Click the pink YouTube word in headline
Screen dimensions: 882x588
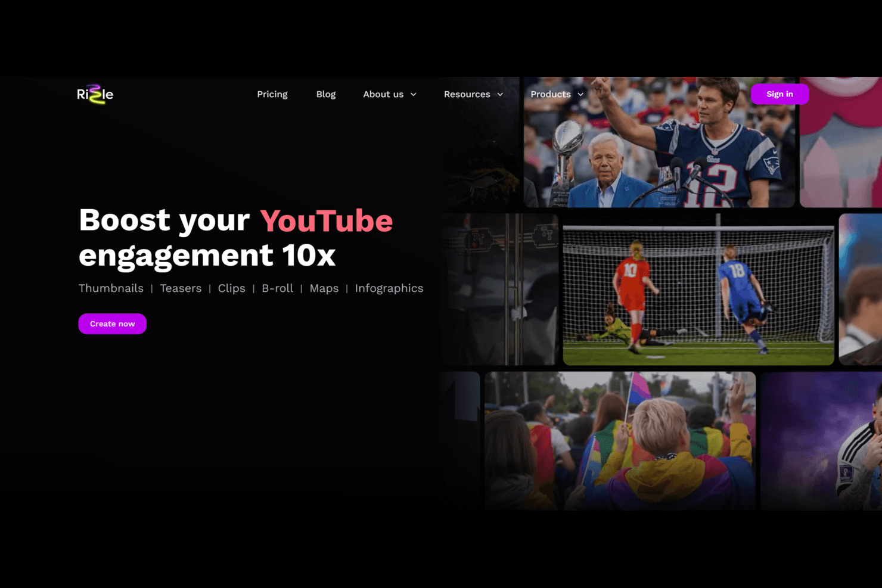point(326,220)
